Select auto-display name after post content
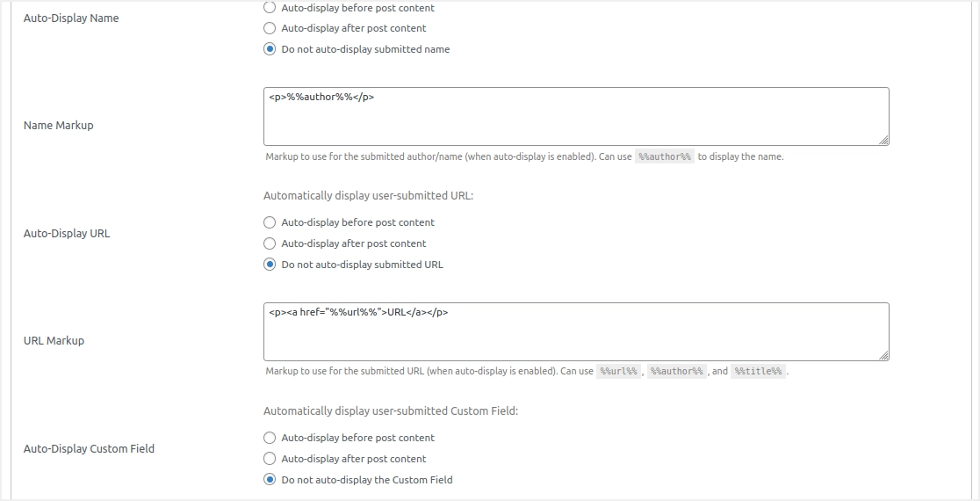980x501 pixels. [x=270, y=28]
